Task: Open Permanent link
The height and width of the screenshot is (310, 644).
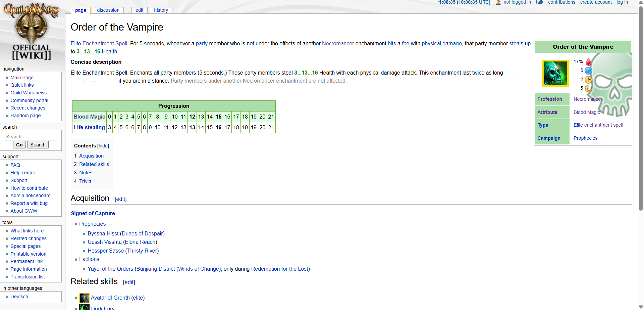Action: [26, 261]
